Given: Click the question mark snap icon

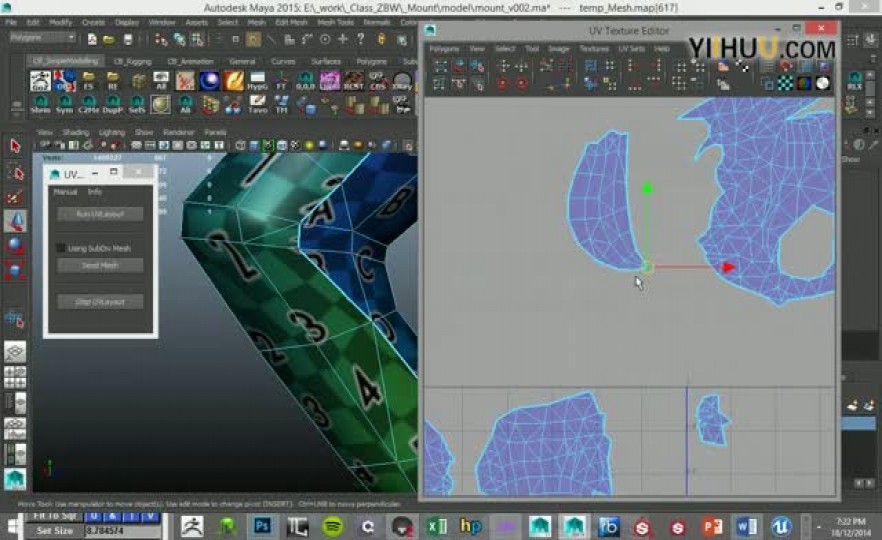Looking at the screenshot, I should pos(361,39).
